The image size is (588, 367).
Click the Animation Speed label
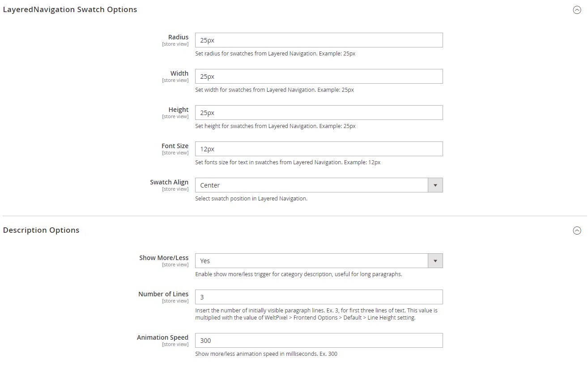click(162, 337)
